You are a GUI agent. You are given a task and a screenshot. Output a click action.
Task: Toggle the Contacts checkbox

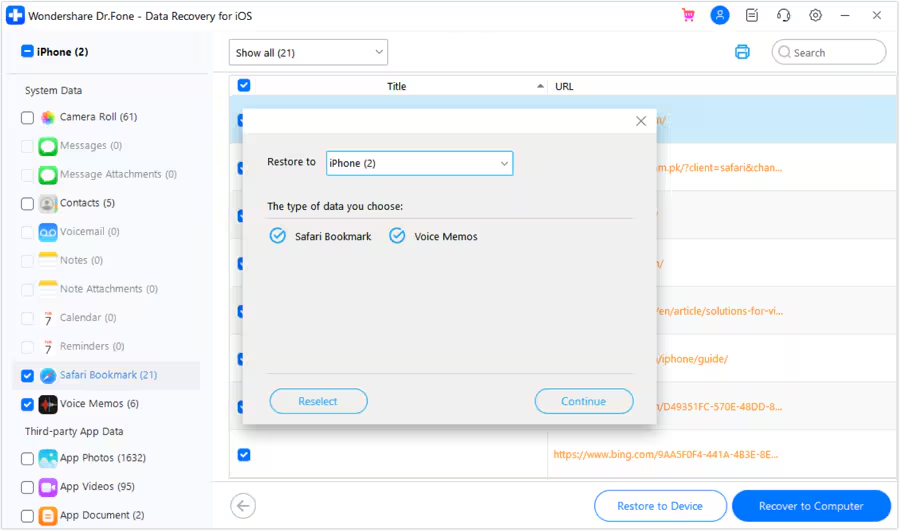point(28,204)
